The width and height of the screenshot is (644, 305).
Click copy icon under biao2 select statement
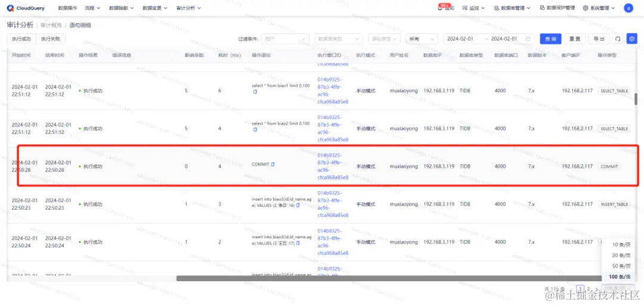point(255,130)
